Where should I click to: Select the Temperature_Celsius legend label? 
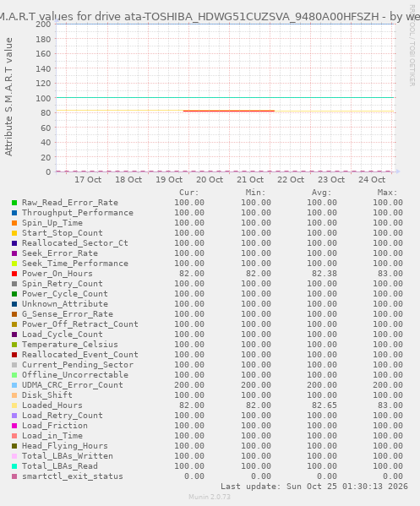pos(70,345)
